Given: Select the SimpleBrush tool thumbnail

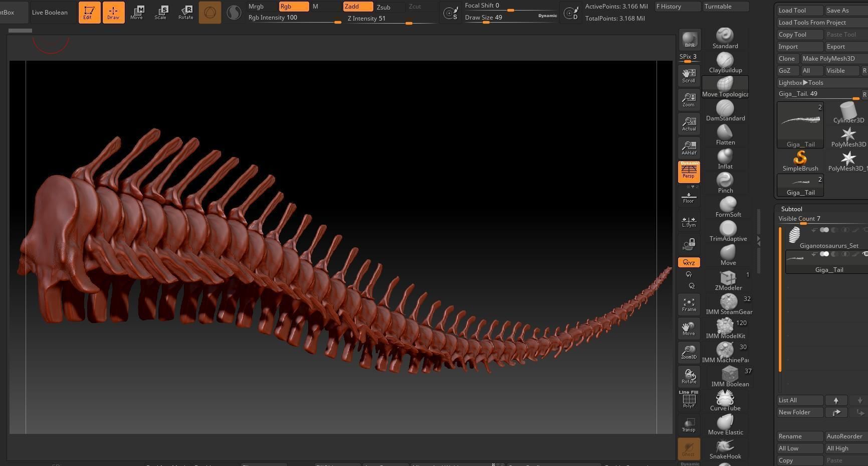Looking at the screenshot, I should pyautogui.click(x=800, y=161).
